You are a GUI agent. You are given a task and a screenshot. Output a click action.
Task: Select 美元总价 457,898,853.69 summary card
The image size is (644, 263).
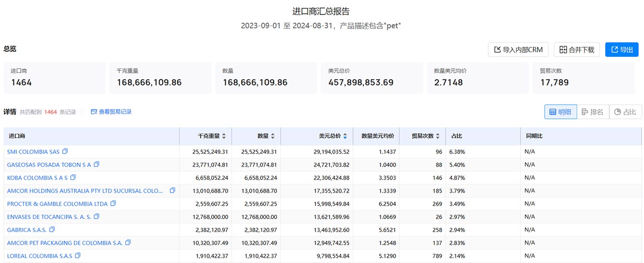pyautogui.click(x=372, y=78)
